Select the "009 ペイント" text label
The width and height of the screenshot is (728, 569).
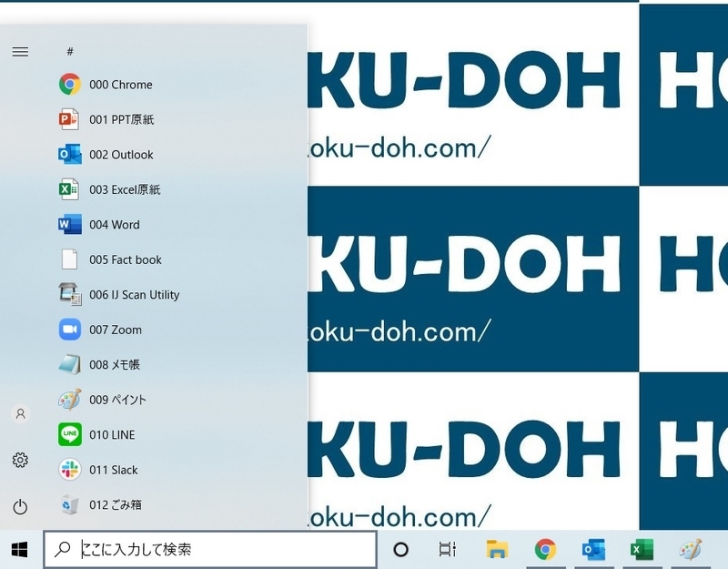118,400
